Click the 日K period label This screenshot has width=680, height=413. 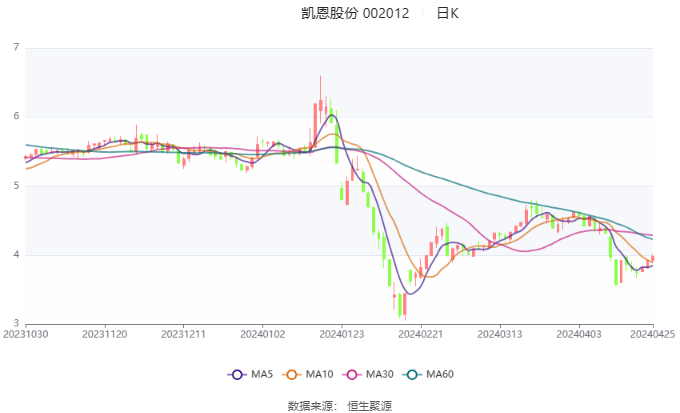tap(448, 13)
